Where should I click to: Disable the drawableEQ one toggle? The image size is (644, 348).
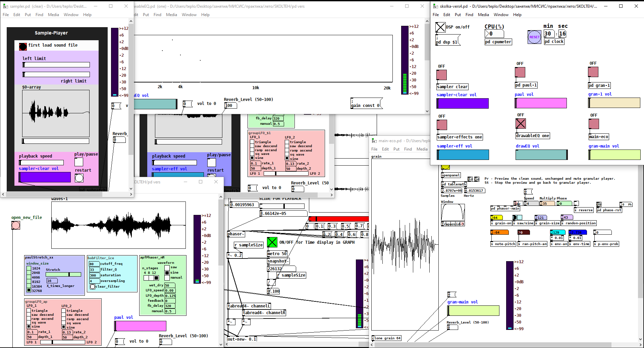tap(521, 124)
